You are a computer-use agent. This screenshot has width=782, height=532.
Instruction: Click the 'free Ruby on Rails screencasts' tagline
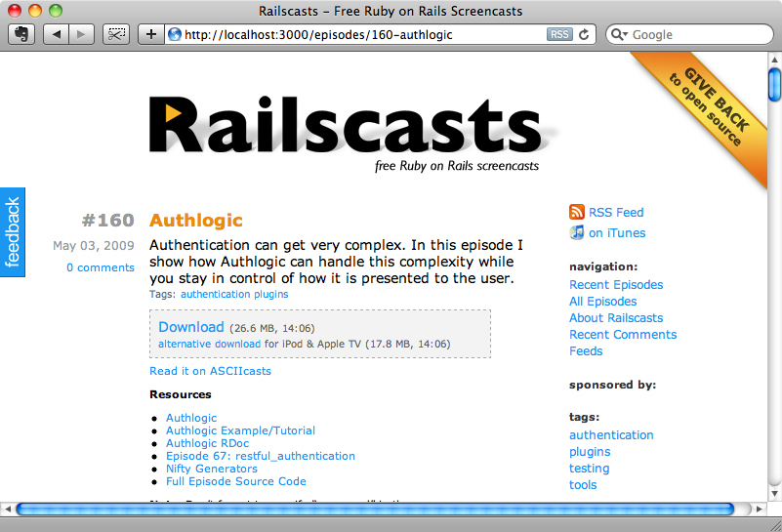coord(457,166)
